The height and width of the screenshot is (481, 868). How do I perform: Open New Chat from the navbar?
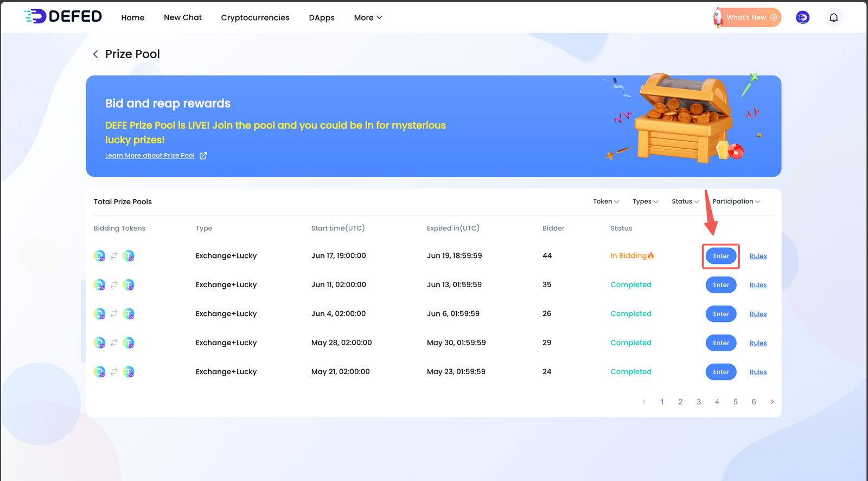tap(183, 17)
